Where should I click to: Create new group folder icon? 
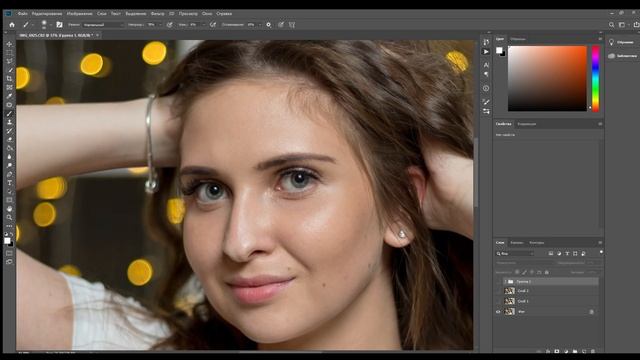(x=575, y=351)
